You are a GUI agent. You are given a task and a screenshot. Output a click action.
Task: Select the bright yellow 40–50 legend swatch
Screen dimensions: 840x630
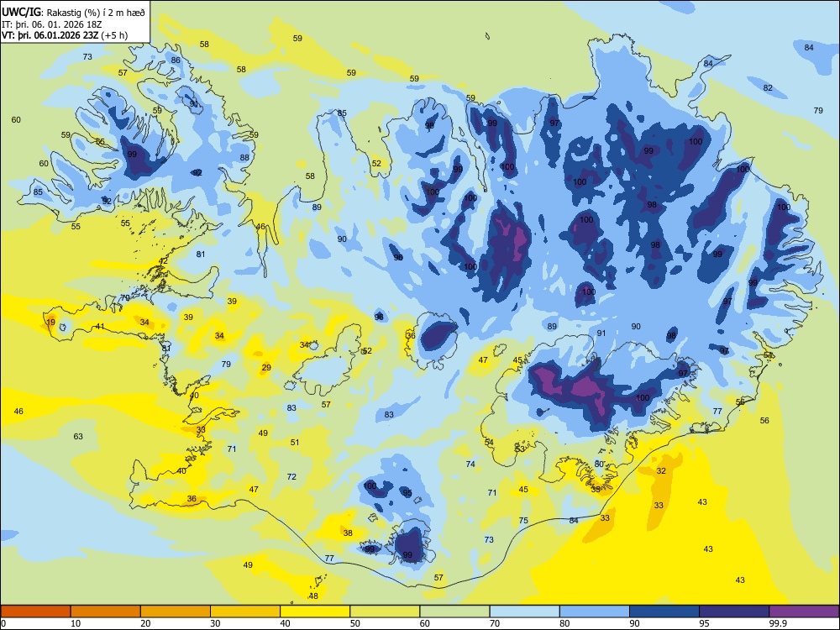[x=315, y=612]
